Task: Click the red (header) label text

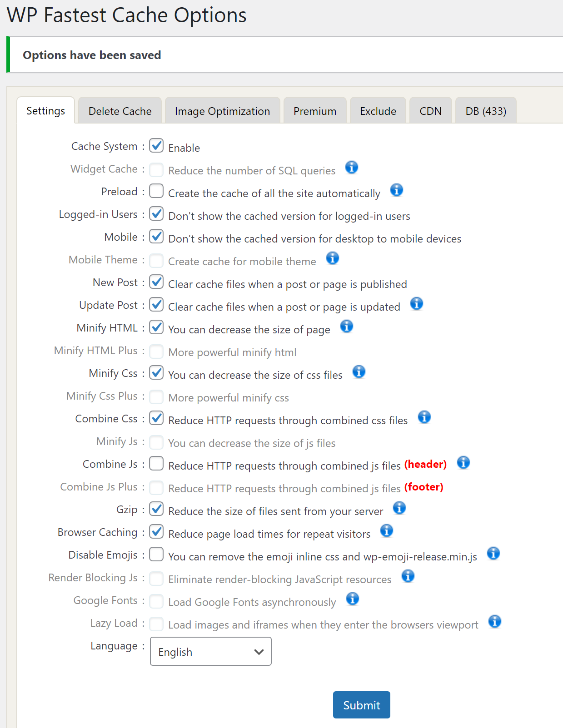Action: (426, 464)
